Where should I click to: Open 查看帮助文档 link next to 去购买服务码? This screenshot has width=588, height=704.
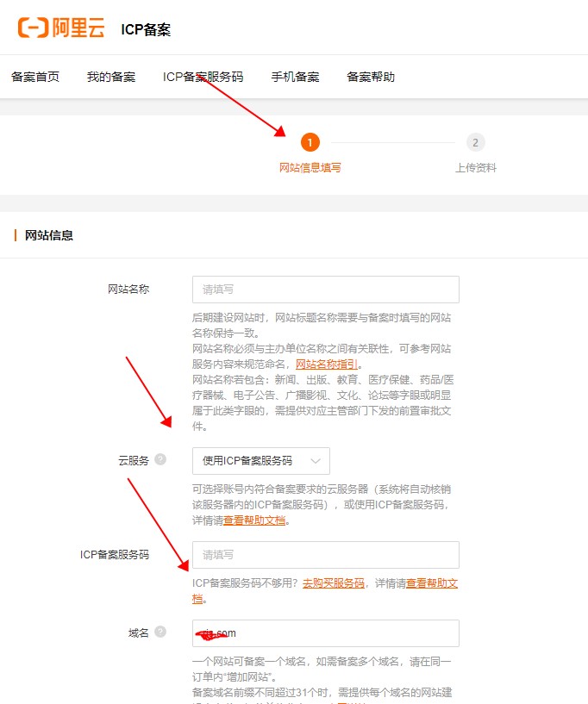431,583
